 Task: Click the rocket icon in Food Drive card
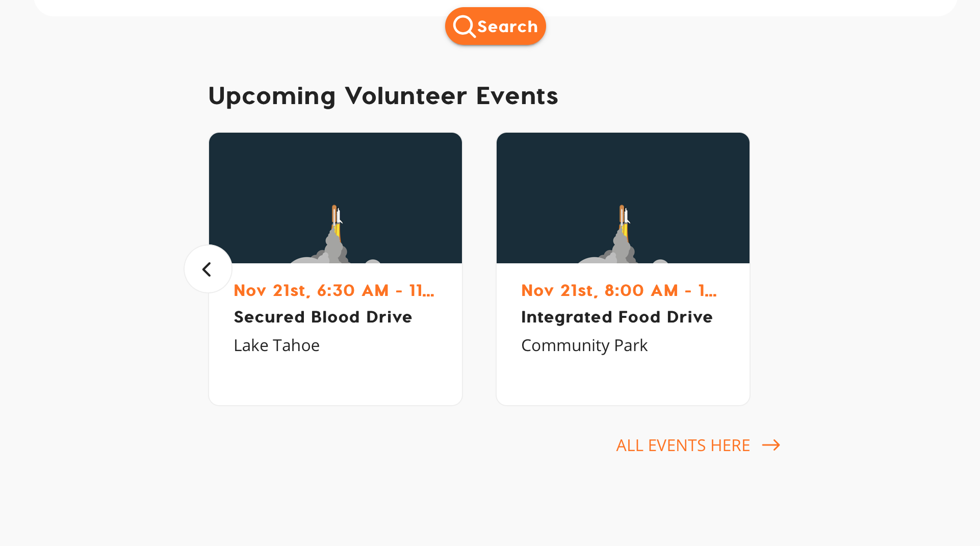[624, 219]
